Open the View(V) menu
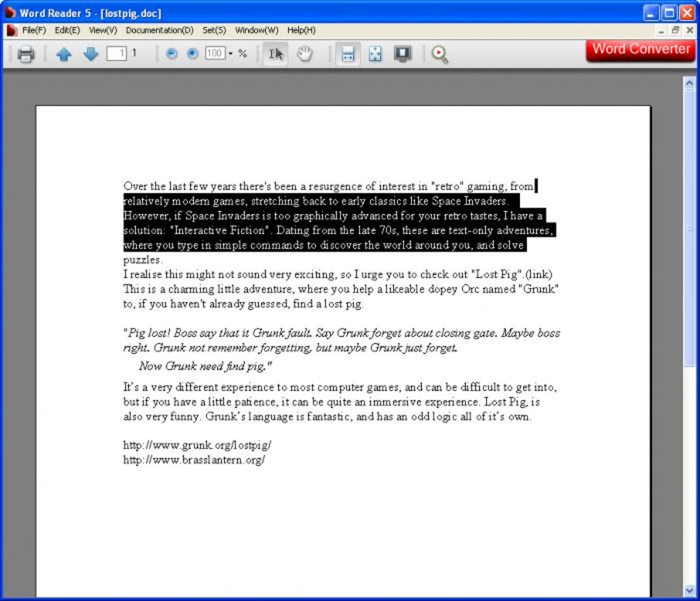 [x=103, y=30]
